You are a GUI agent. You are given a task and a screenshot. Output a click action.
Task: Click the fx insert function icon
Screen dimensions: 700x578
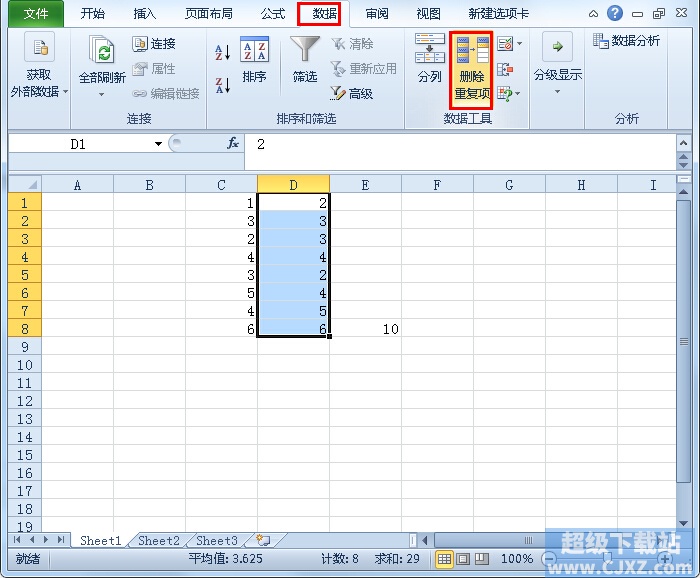[x=233, y=144]
